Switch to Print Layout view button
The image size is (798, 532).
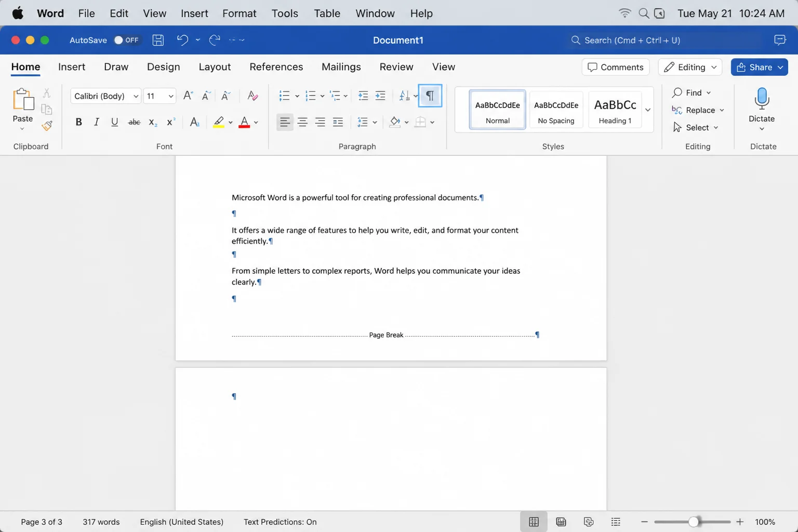pyautogui.click(x=534, y=522)
